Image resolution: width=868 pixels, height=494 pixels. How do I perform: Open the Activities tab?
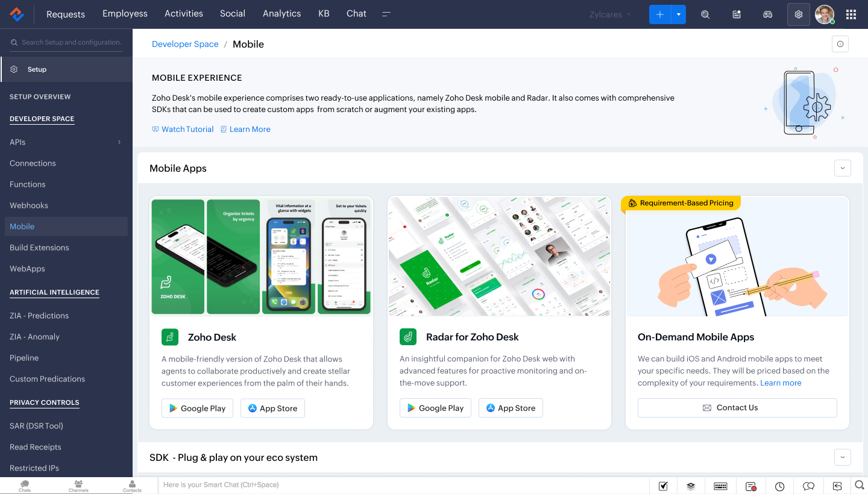click(184, 13)
